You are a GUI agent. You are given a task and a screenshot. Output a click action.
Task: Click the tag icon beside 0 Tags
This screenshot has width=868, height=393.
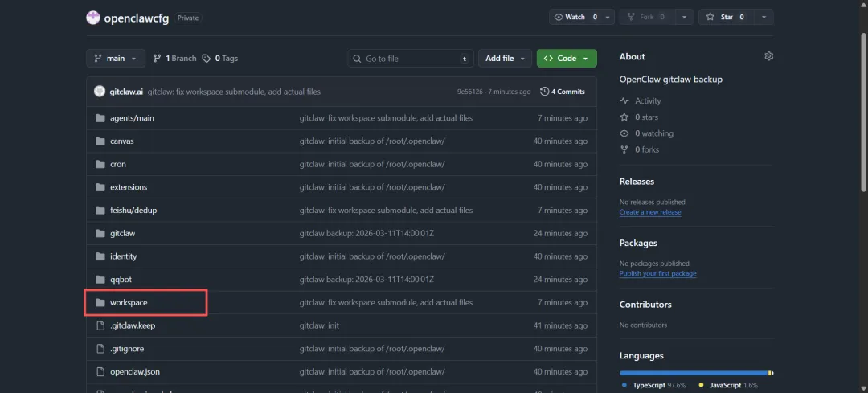[207, 58]
